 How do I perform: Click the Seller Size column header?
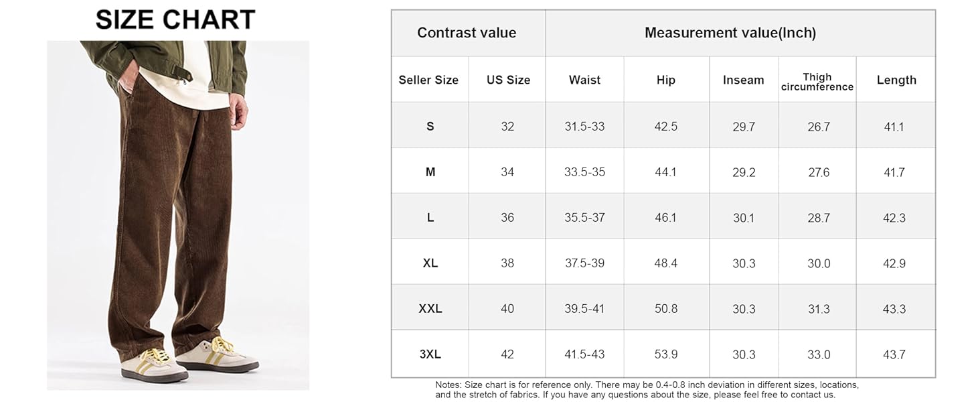[428, 80]
